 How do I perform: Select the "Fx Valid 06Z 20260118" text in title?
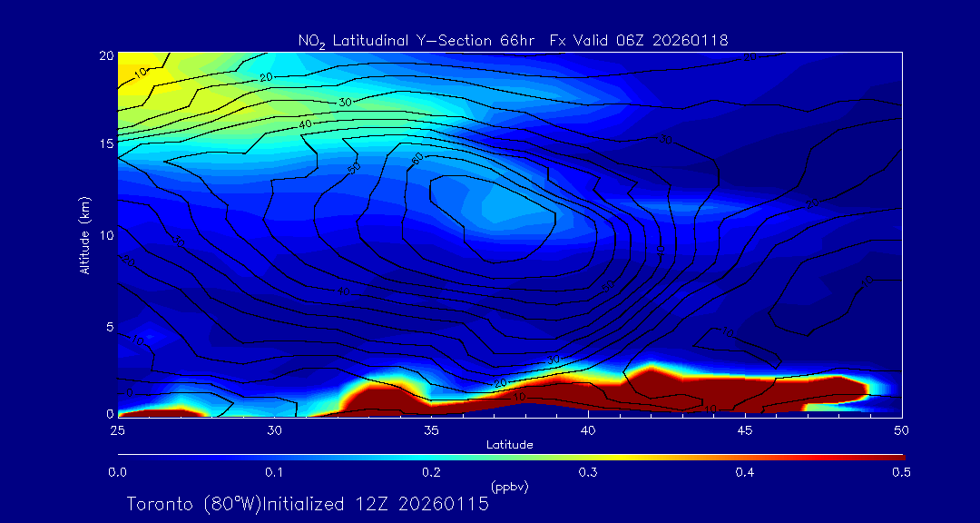pyautogui.click(x=638, y=41)
